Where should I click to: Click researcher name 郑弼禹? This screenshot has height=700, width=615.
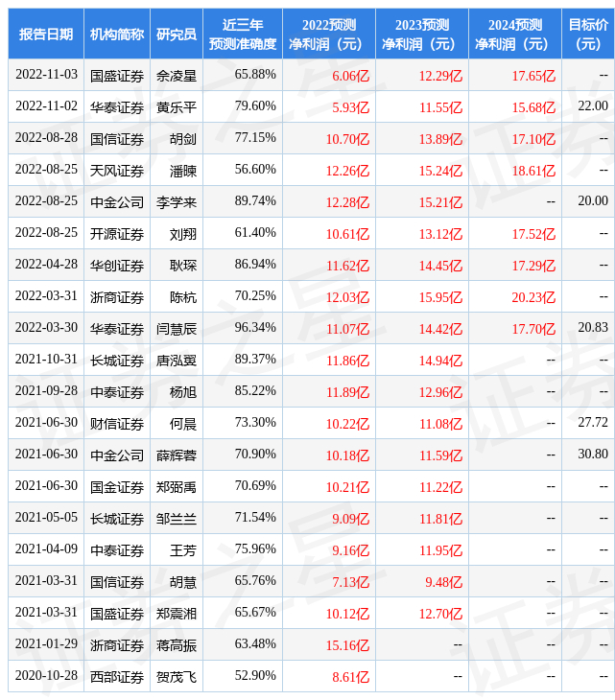(177, 487)
